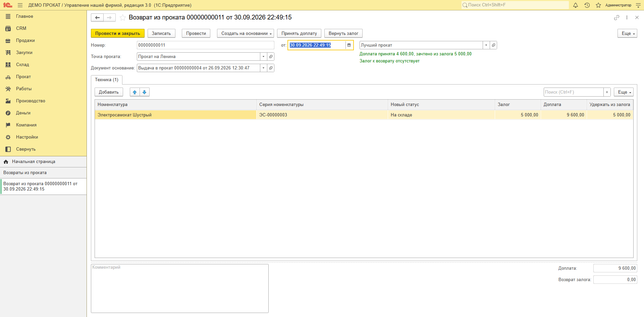Open the top Еще menu of the document
Image resolution: width=644 pixels, height=317 pixels.
pos(627,33)
